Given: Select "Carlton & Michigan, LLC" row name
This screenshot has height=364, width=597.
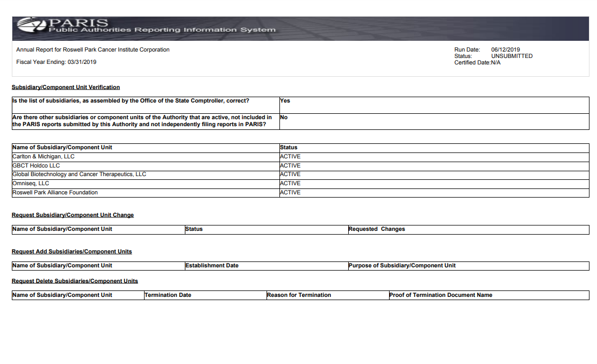Looking at the screenshot, I should (44, 157).
